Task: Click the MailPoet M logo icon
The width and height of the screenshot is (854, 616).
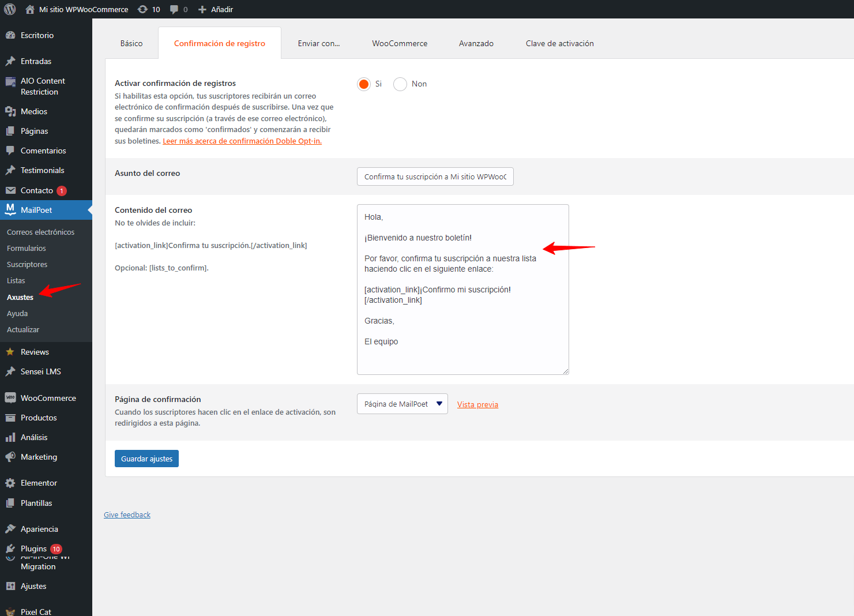Action: [10, 209]
